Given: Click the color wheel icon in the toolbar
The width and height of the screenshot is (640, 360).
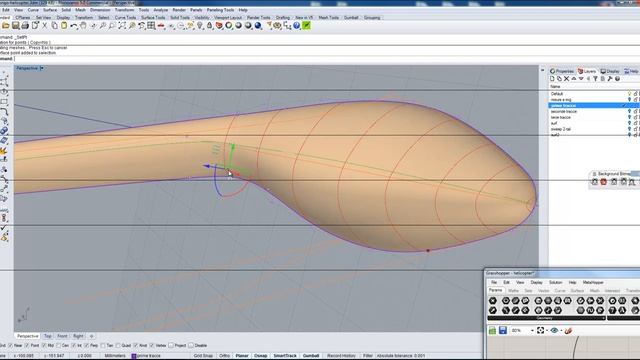Looking at the screenshot, I should 229,26.
